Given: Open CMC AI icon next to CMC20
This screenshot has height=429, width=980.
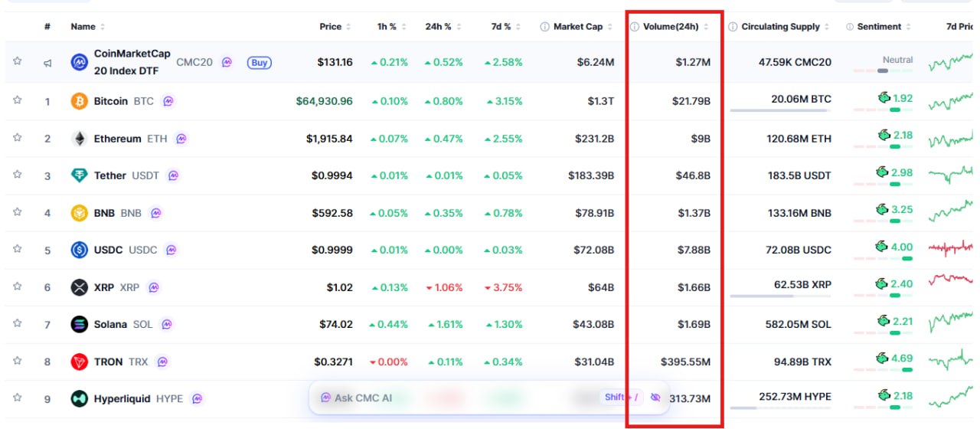Looking at the screenshot, I should point(227,62).
